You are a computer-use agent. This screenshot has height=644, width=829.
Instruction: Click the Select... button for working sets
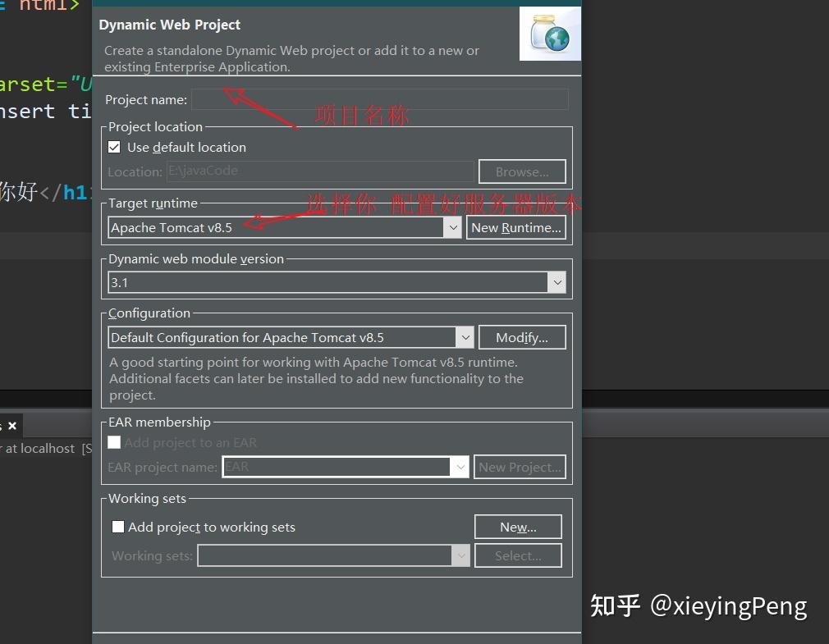click(518, 555)
